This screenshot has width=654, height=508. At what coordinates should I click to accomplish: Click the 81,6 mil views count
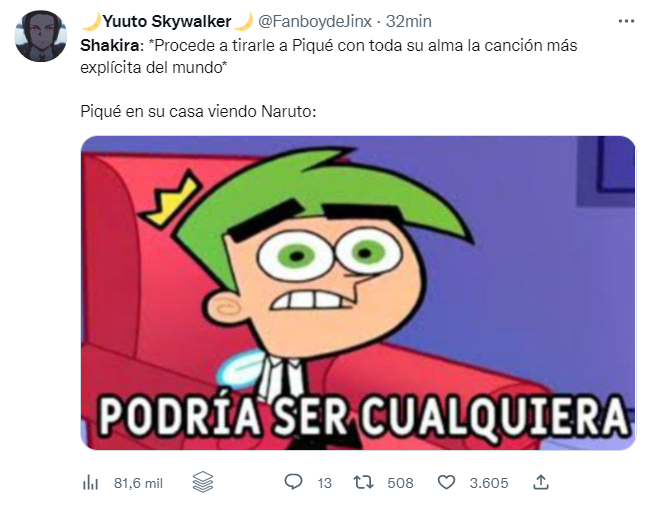pyautogui.click(x=138, y=483)
